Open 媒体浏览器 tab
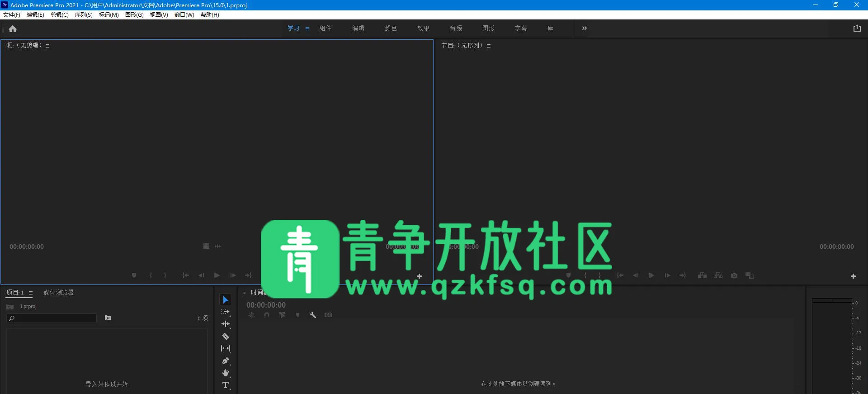 pos(58,292)
